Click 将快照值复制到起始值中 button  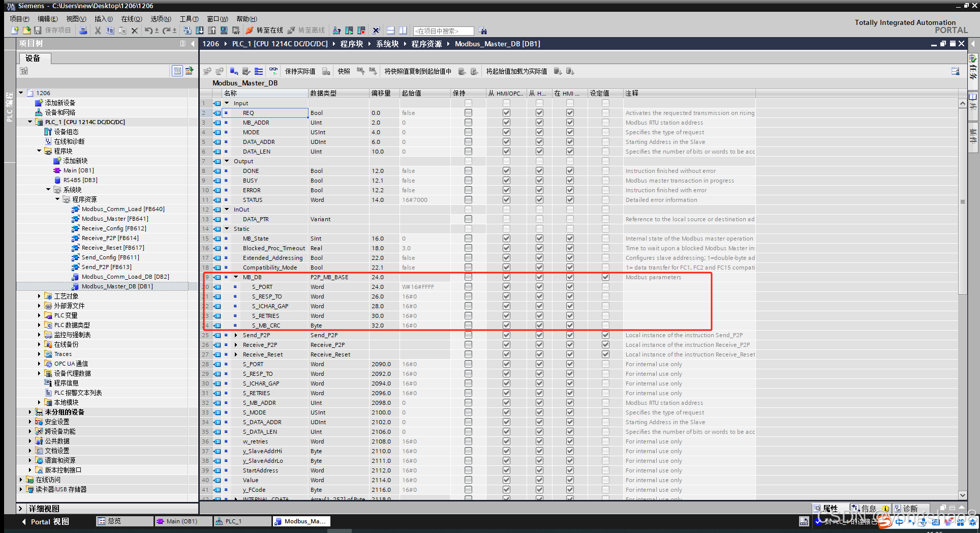click(418, 71)
